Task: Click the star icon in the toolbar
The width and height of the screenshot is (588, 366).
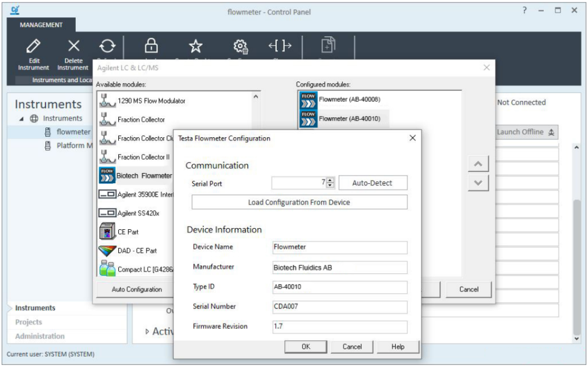Action: coord(196,46)
